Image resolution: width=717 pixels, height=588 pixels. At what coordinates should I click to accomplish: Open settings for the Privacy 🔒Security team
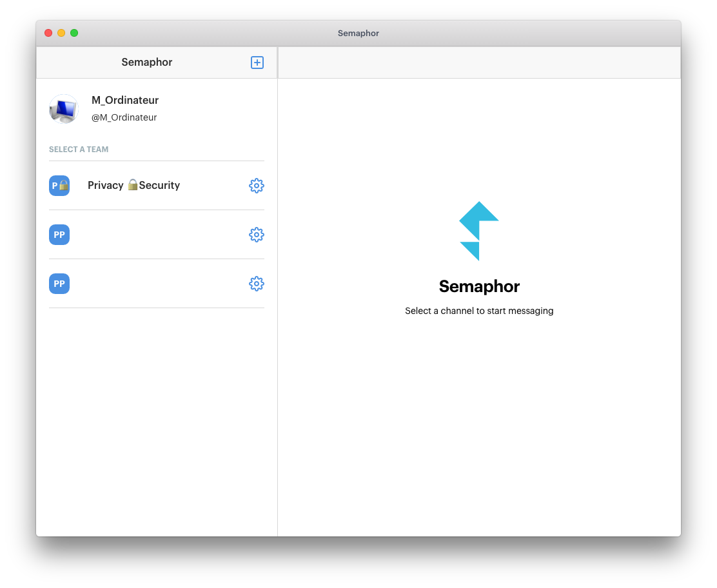pos(257,185)
